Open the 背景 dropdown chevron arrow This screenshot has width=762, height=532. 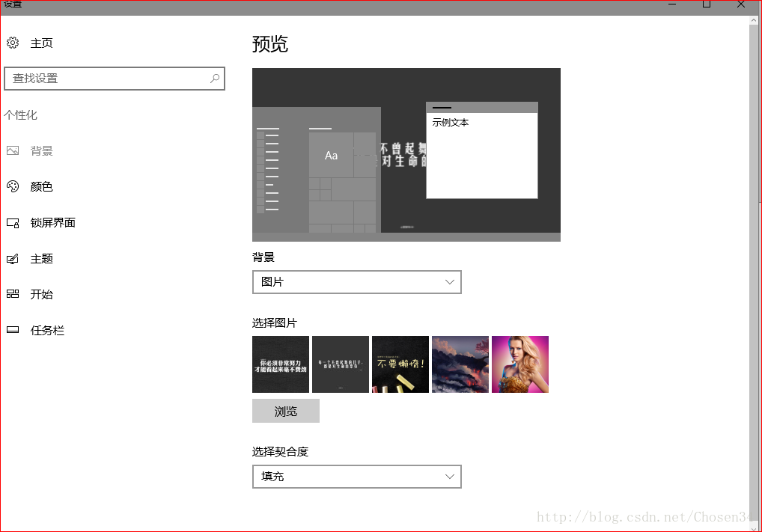tap(450, 281)
